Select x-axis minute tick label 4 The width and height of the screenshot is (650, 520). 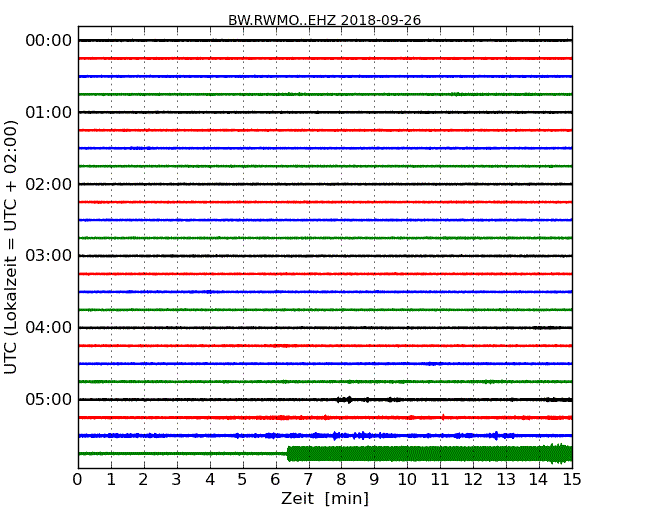[x=210, y=480]
